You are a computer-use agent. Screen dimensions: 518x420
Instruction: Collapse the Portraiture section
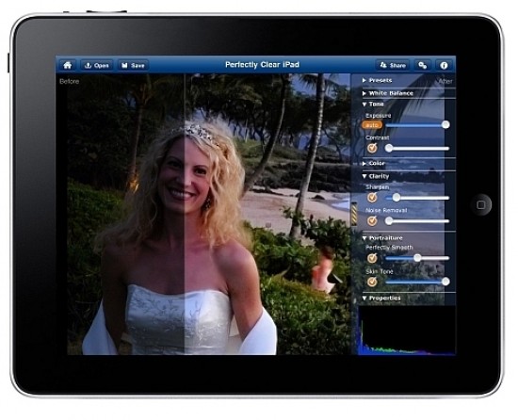[382, 237]
